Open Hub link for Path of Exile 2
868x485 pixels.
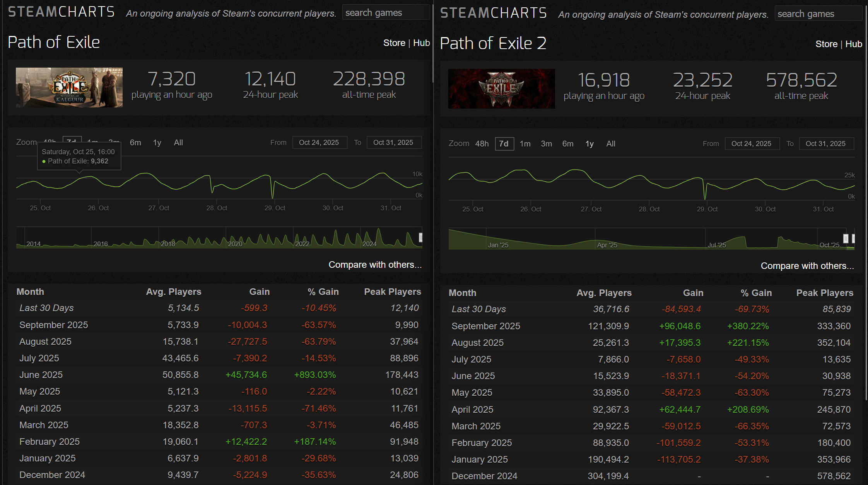pyautogui.click(x=853, y=44)
